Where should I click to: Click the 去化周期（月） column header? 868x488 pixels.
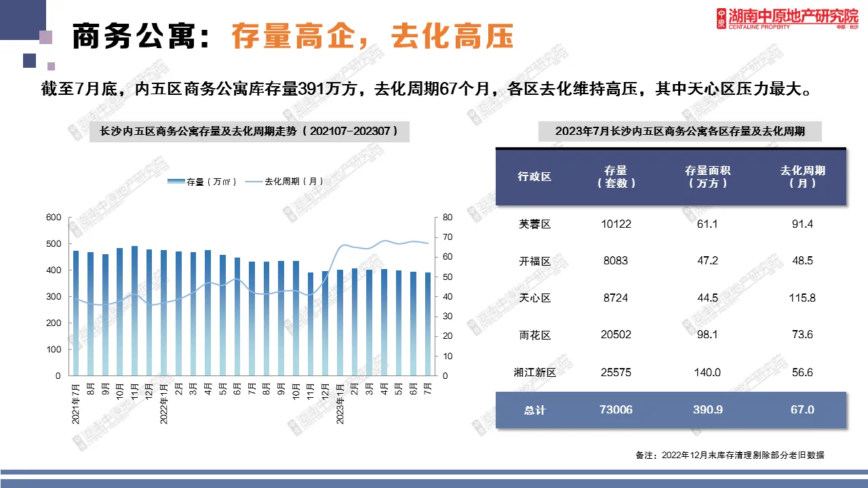pyautogui.click(x=802, y=177)
